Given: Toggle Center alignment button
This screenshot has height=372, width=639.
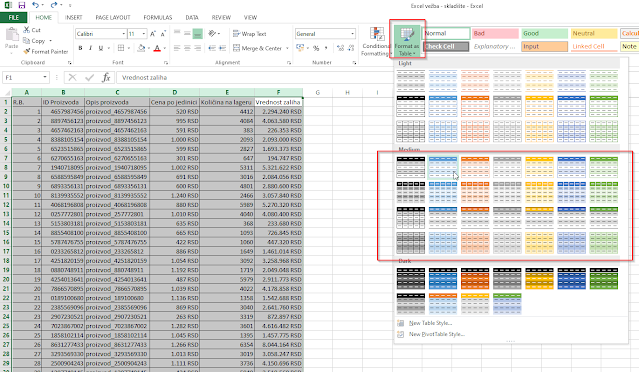Looking at the screenshot, I should pos(187,48).
